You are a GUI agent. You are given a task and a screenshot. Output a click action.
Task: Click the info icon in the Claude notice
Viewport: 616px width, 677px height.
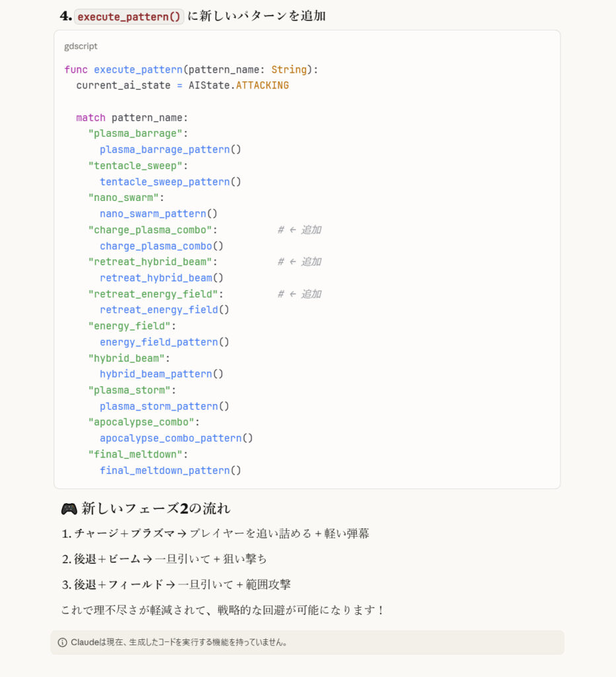coord(62,642)
